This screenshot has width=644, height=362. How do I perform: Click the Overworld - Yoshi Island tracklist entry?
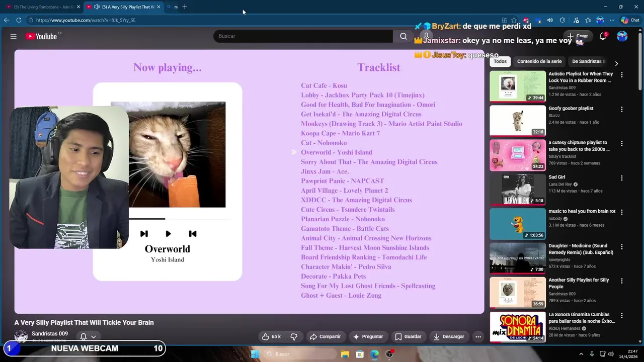click(336, 152)
